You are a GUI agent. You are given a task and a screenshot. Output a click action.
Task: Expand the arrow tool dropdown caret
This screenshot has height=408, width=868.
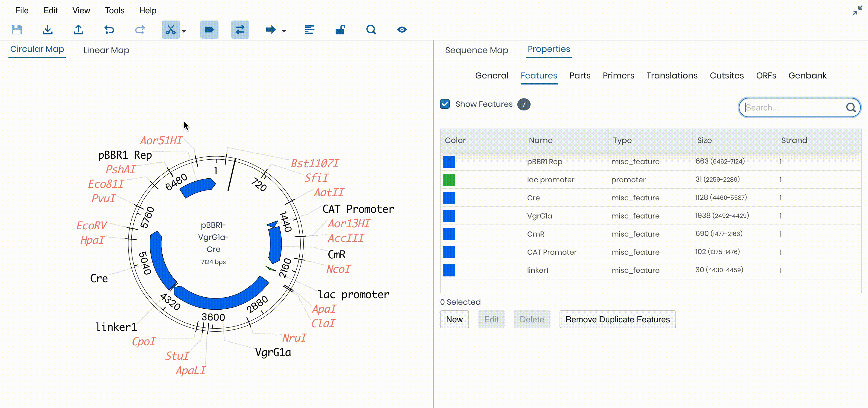coord(284,31)
